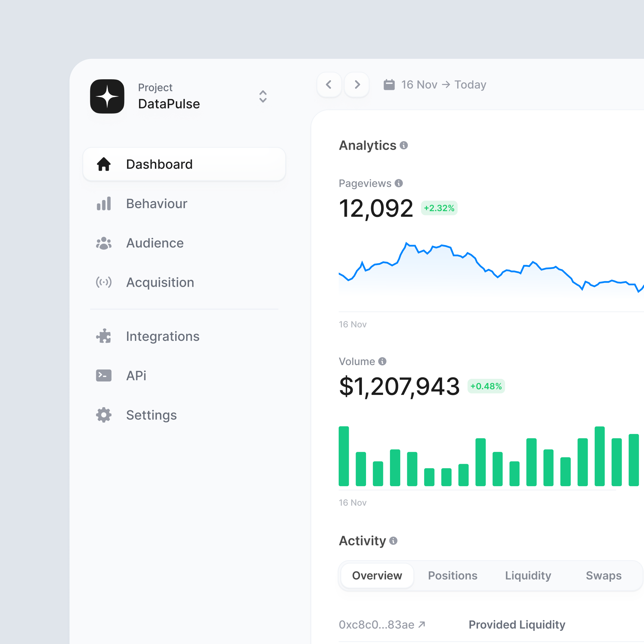Click the Audience people icon

[104, 243]
